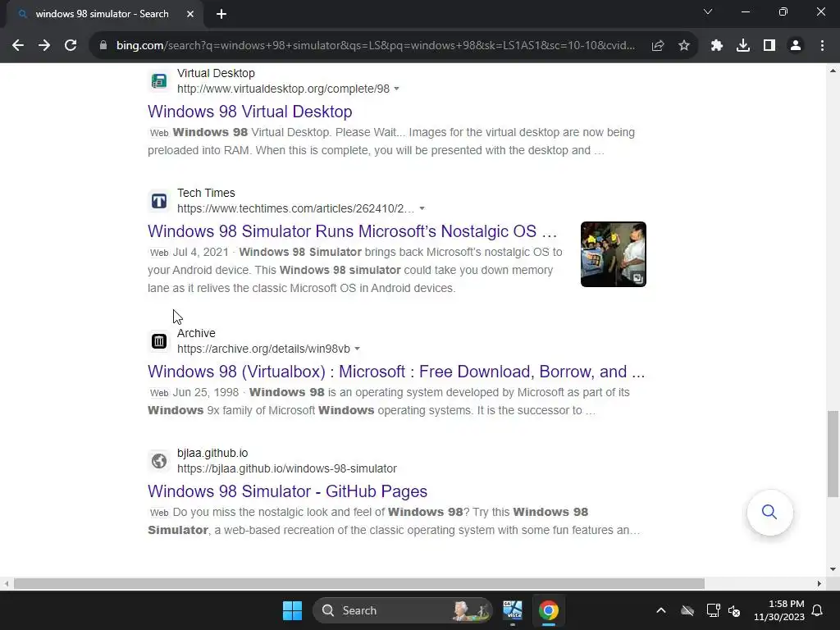Click the https://archive.org/details/win98vb URL text
Image resolution: width=840 pixels, height=630 pixels.
[x=263, y=349]
